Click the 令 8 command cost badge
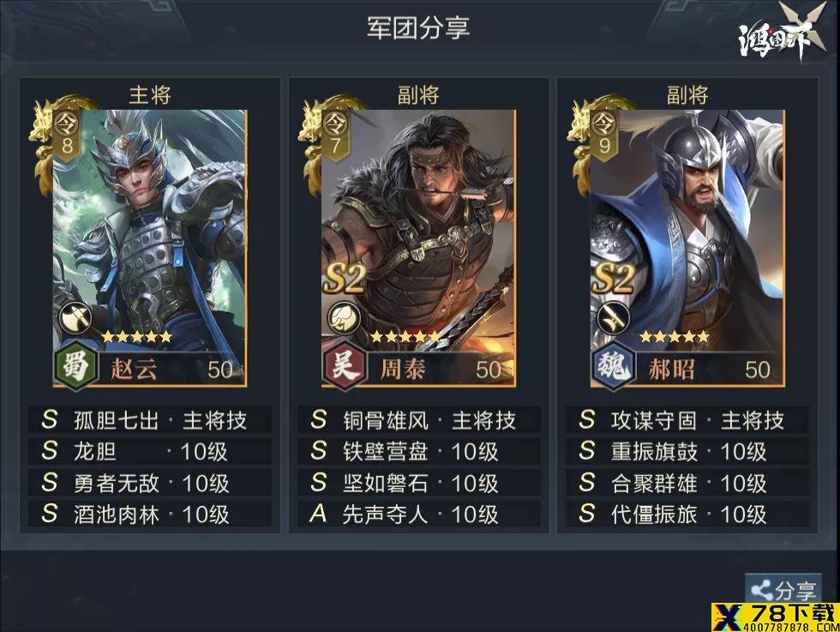Screen dimensions: 840x632 click(67, 135)
